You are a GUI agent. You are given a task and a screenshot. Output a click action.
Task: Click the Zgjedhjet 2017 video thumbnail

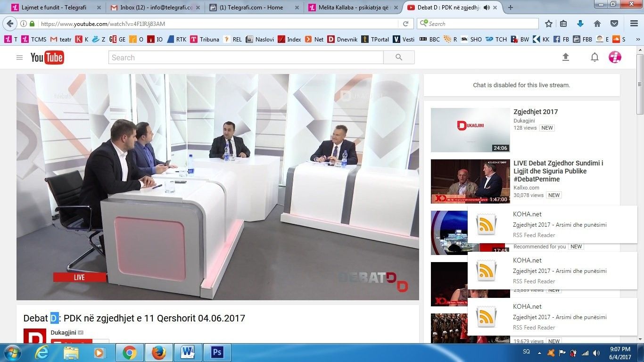pos(470,130)
